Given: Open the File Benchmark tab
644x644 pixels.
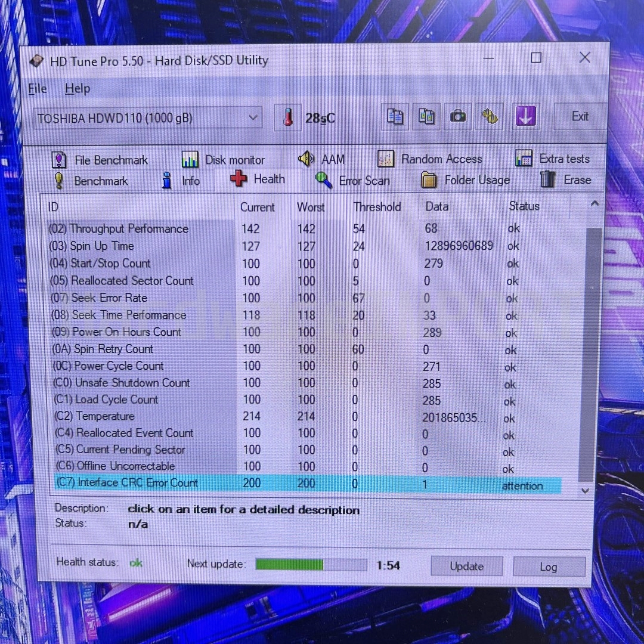Looking at the screenshot, I should click(x=100, y=160).
